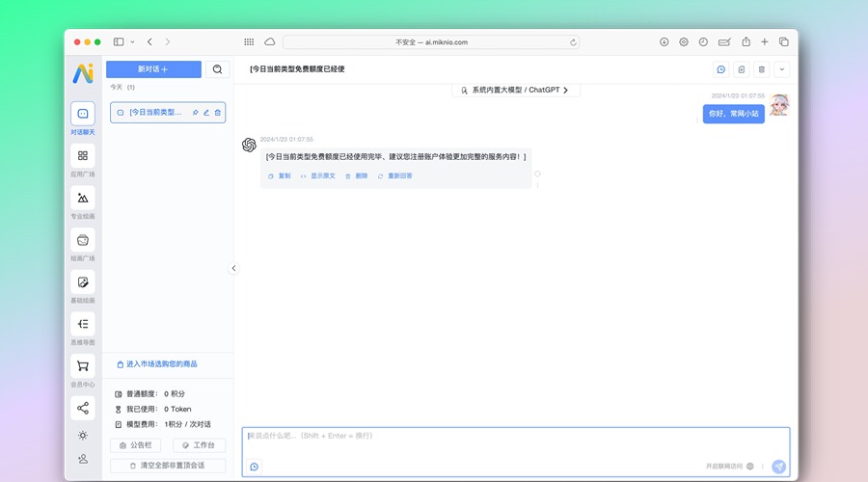Start a 新对话 new conversation
The image size is (868, 482).
coord(153,69)
